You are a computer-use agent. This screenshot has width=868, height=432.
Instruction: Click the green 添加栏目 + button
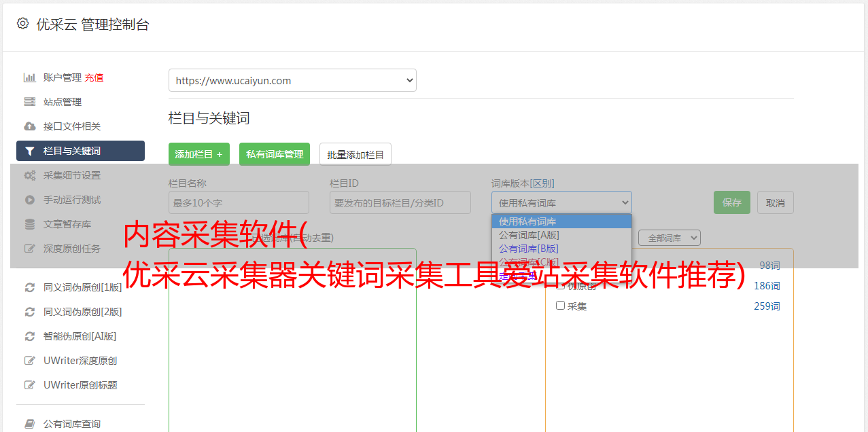click(199, 154)
